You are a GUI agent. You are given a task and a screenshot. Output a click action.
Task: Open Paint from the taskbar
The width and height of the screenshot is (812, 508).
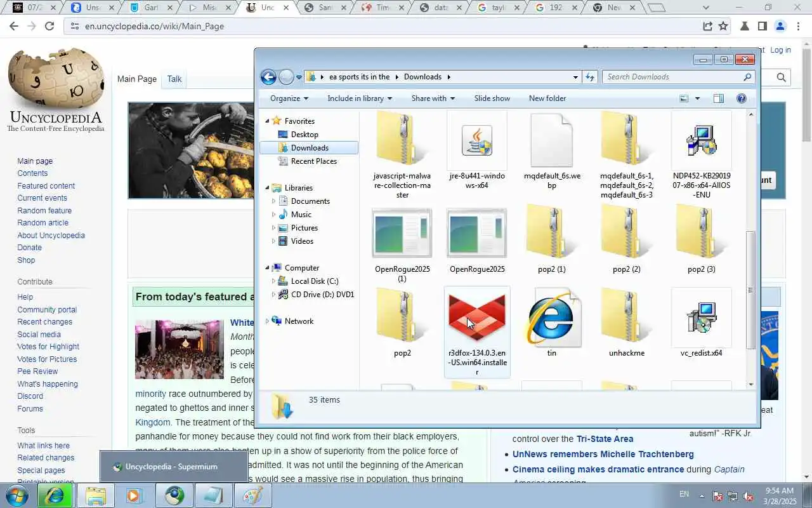point(252,495)
